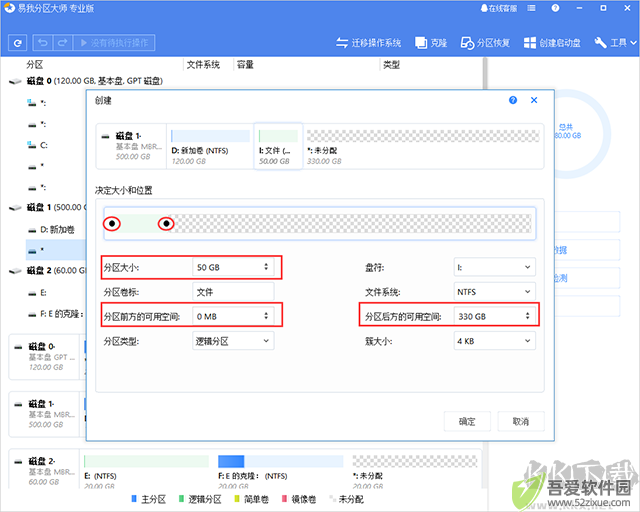The width and height of the screenshot is (640, 512).
Task: Click the Cancel (取消) button
Action: [x=521, y=421]
